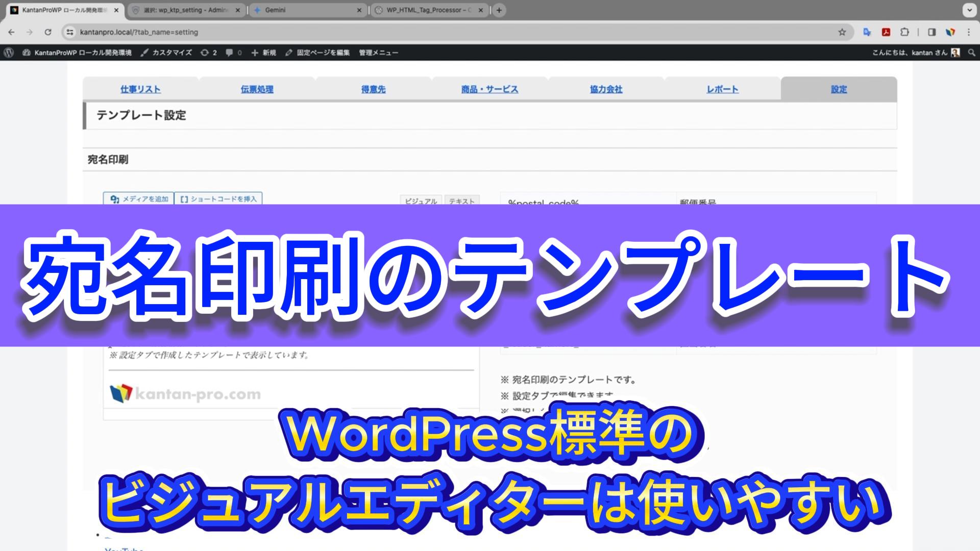
Task: Open the Extensions puzzle-piece menu
Action: pos(904,32)
